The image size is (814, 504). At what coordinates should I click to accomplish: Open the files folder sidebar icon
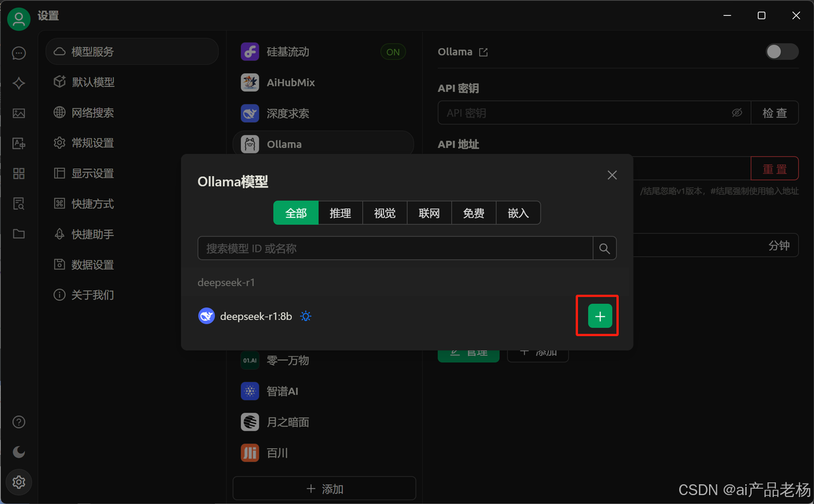click(x=19, y=234)
